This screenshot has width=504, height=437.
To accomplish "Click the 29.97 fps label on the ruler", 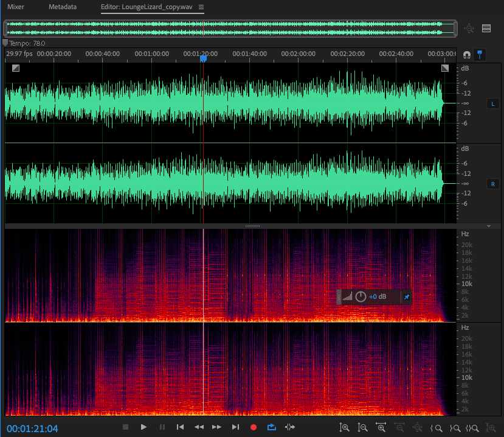I will (x=19, y=54).
